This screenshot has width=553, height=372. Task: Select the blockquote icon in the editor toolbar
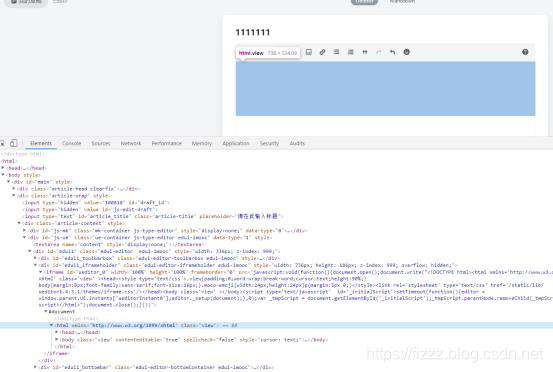point(365,52)
